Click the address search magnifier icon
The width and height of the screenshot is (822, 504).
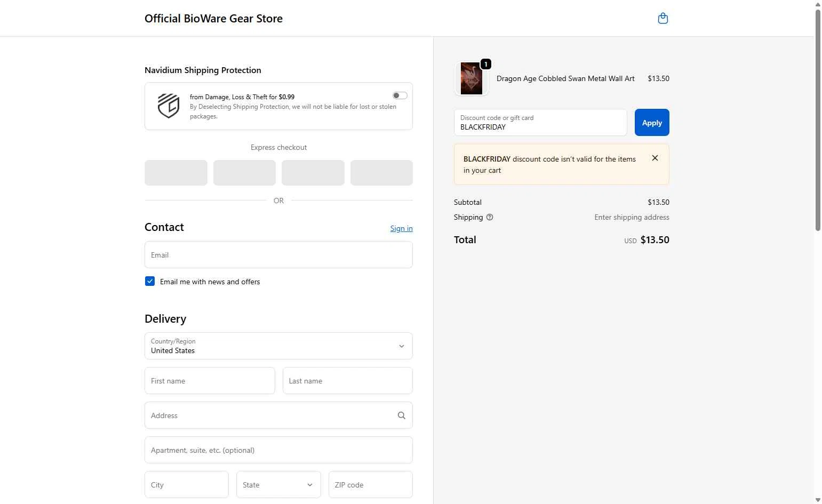coord(402,415)
